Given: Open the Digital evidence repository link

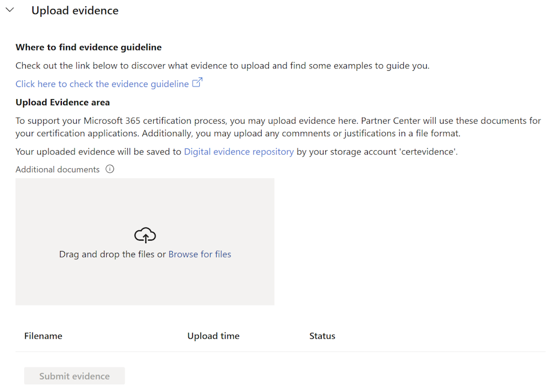Looking at the screenshot, I should point(239,152).
